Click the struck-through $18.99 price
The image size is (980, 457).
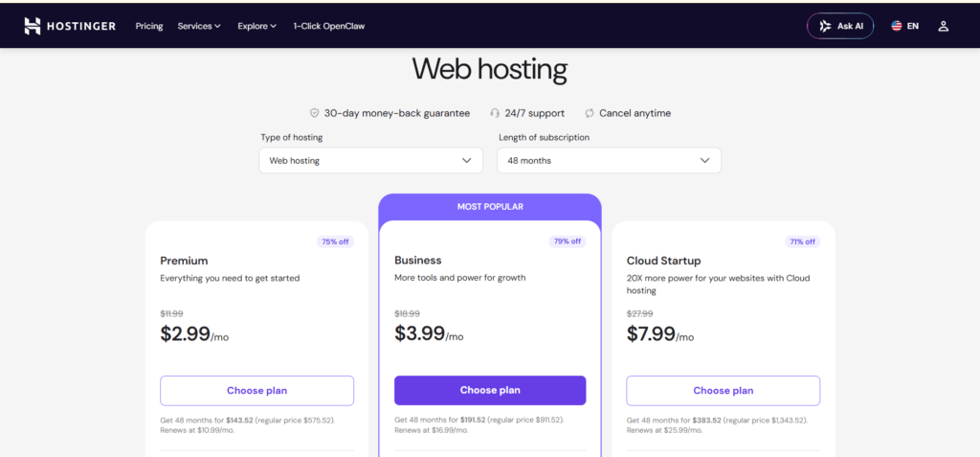(407, 313)
